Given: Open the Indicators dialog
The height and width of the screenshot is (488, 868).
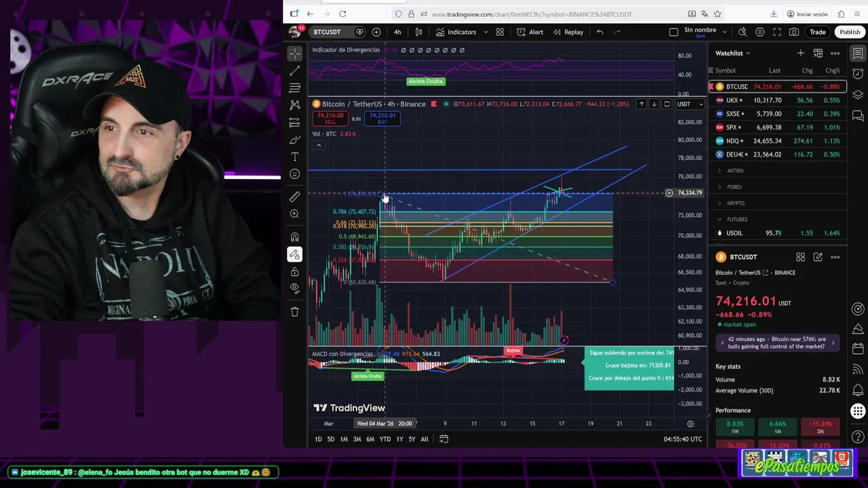Looking at the screenshot, I should point(456,32).
